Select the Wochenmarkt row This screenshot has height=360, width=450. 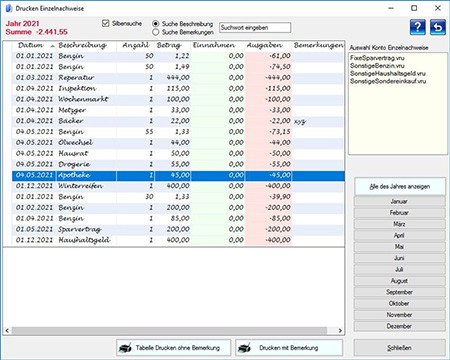pos(178,99)
